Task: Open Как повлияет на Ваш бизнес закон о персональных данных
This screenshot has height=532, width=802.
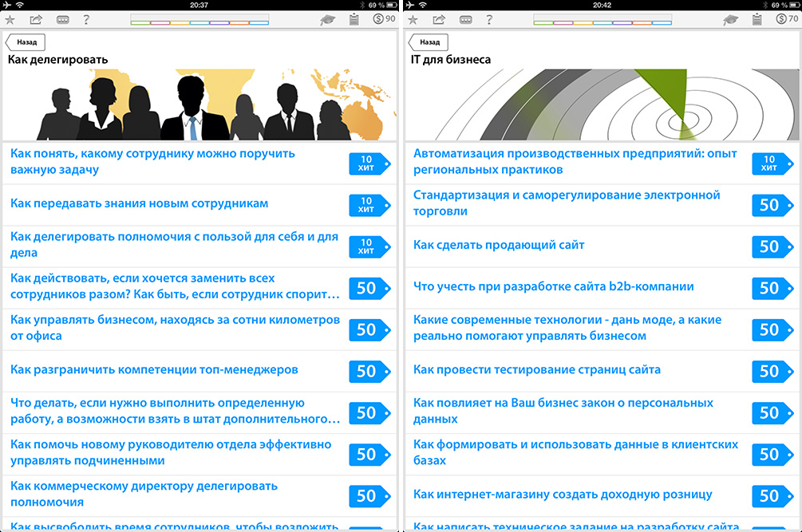Action: 602,412
